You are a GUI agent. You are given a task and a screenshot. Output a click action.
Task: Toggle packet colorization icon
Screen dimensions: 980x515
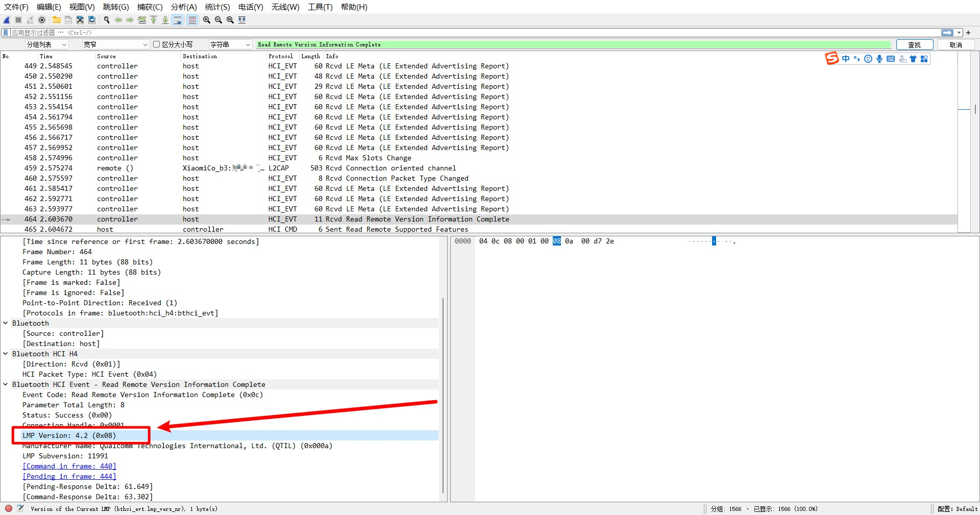click(x=192, y=20)
